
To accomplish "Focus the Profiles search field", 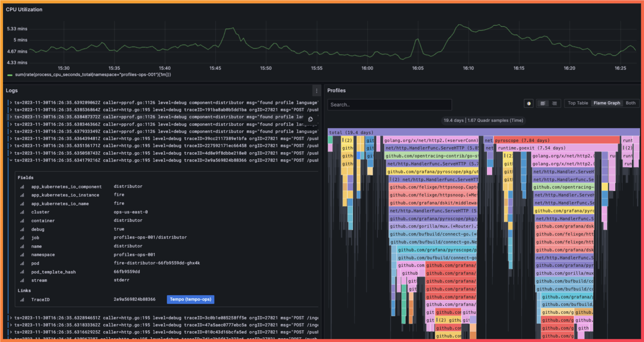I will pyautogui.click(x=390, y=105).
